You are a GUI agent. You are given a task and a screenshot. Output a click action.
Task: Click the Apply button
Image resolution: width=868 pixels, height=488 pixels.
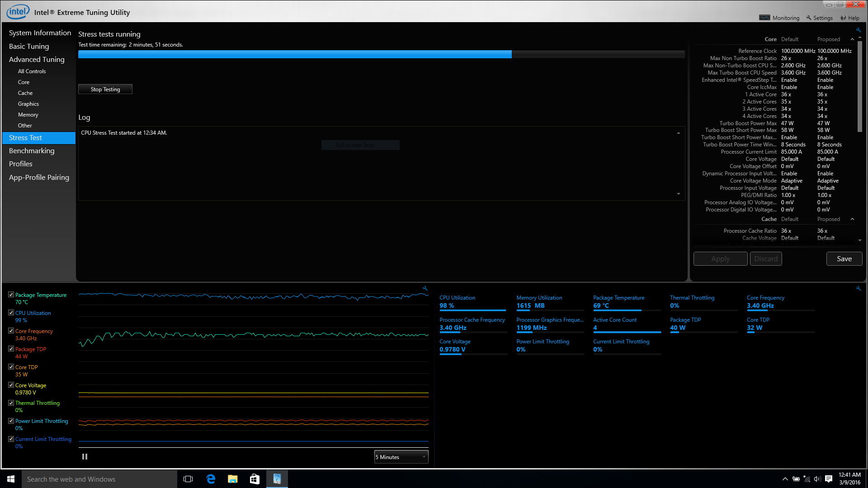(720, 258)
